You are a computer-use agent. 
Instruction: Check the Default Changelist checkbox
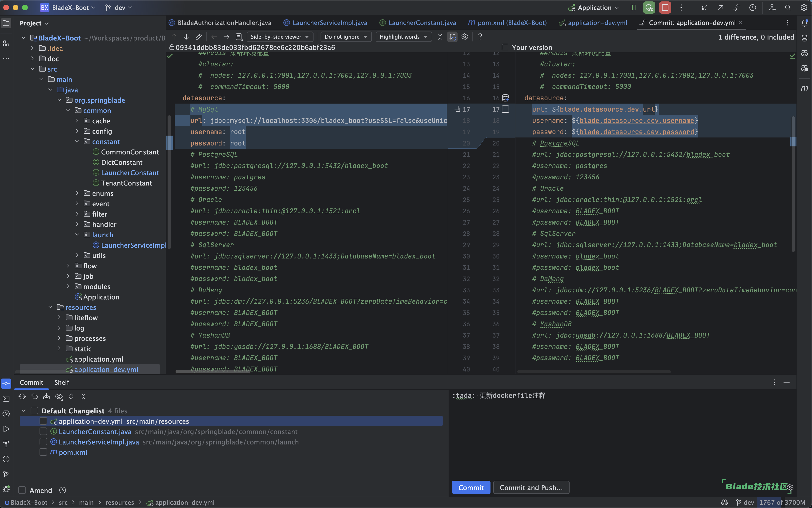pyautogui.click(x=34, y=411)
